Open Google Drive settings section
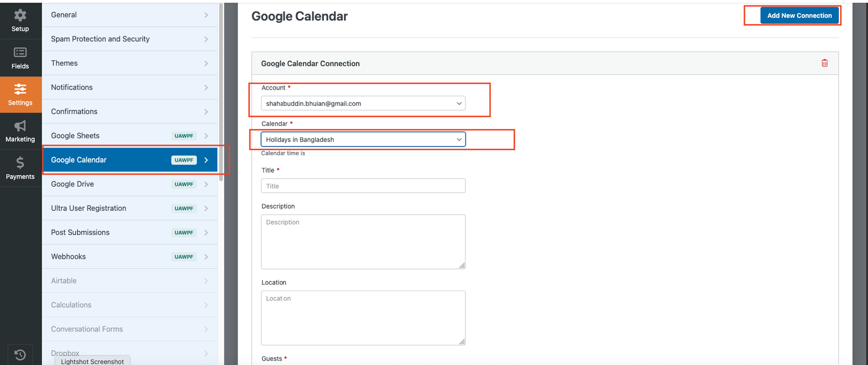 click(130, 184)
